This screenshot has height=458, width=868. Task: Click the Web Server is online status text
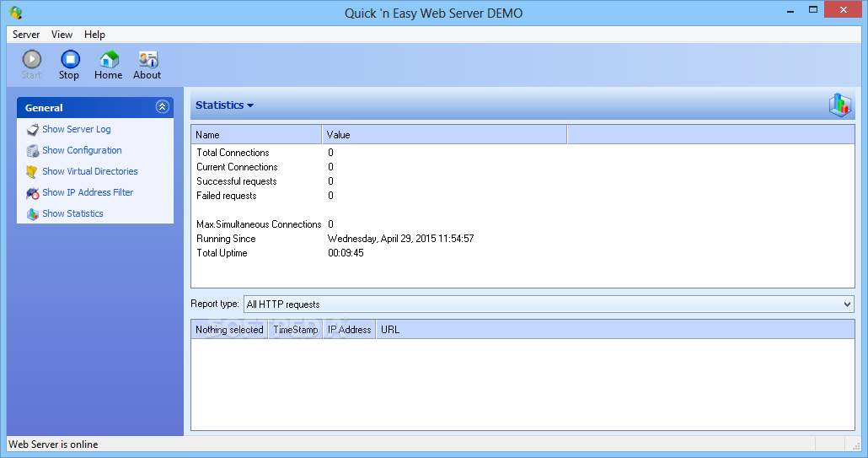click(53, 445)
